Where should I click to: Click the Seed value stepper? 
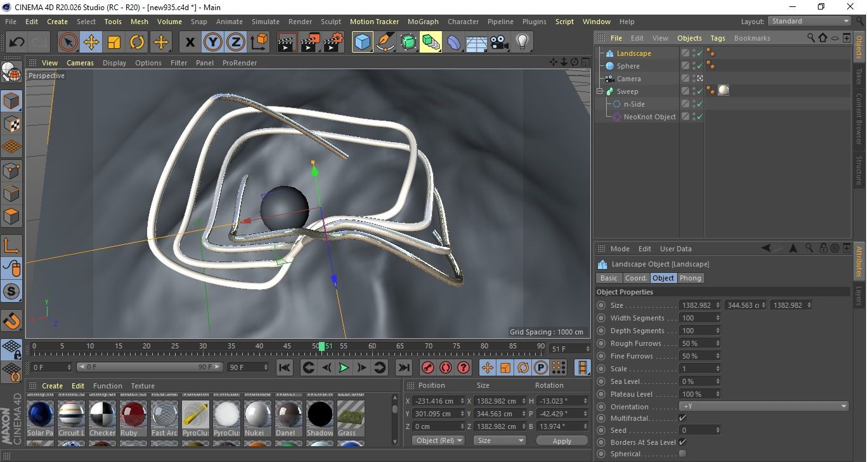coord(718,430)
